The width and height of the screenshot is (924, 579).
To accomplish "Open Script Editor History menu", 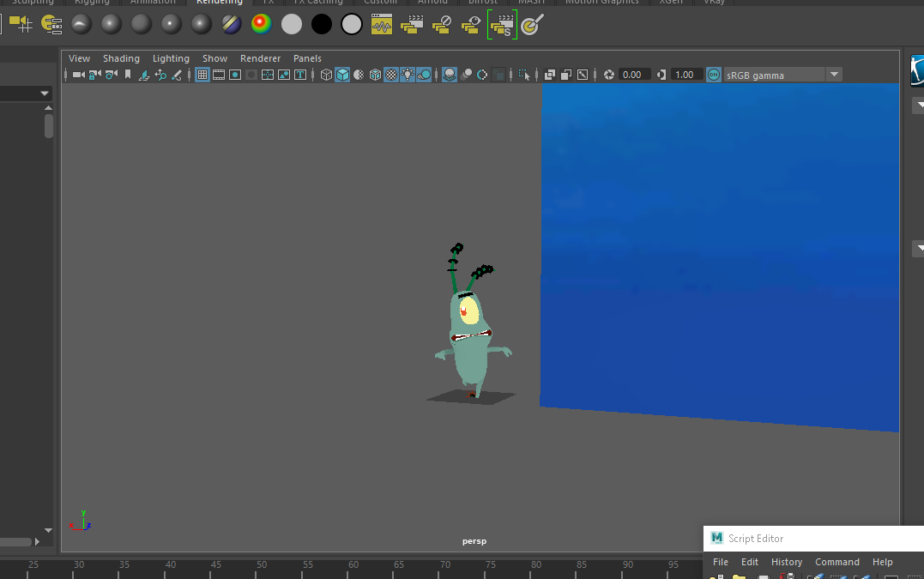I will (787, 562).
